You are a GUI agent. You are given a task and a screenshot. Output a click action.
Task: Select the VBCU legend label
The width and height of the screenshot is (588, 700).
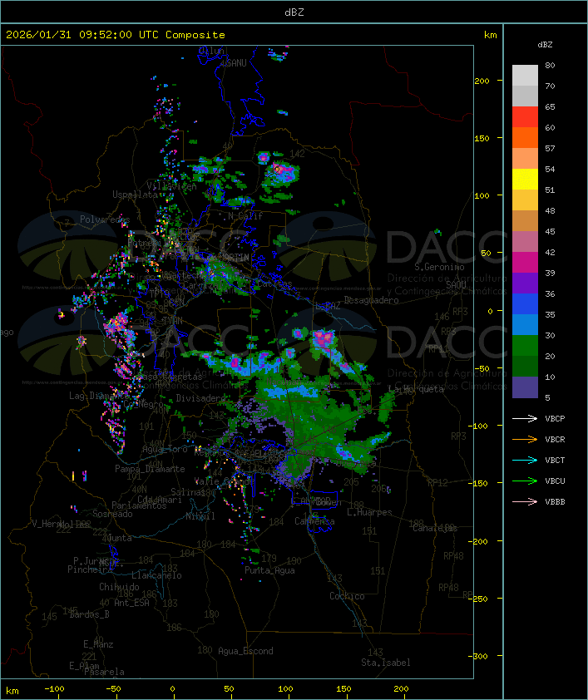pyautogui.click(x=555, y=481)
